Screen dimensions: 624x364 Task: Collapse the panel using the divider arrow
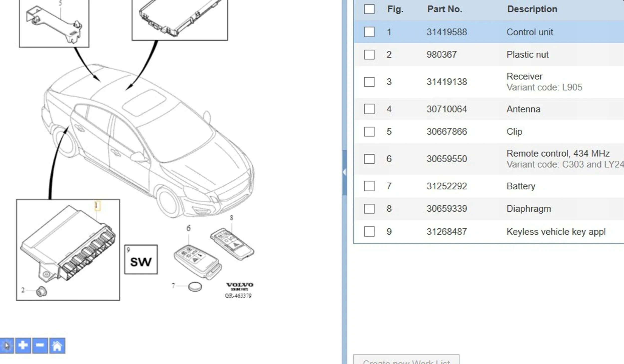pyautogui.click(x=344, y=172)
